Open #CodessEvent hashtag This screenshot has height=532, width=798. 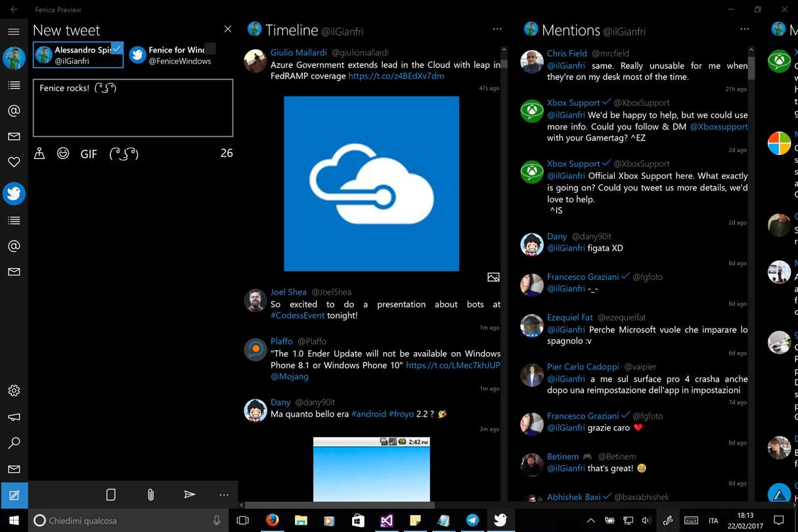coord(298,315)
